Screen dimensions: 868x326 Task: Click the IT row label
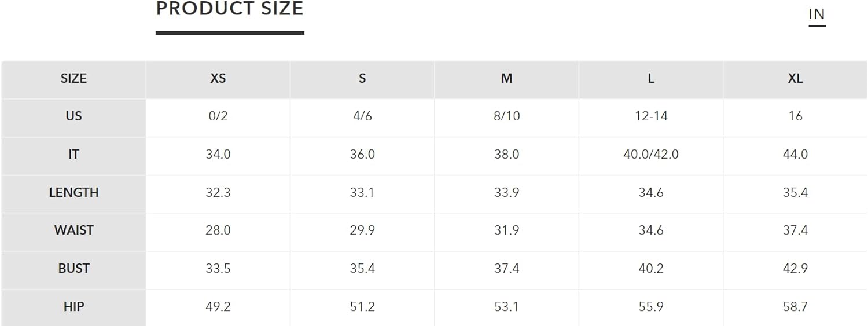(73, 155)
